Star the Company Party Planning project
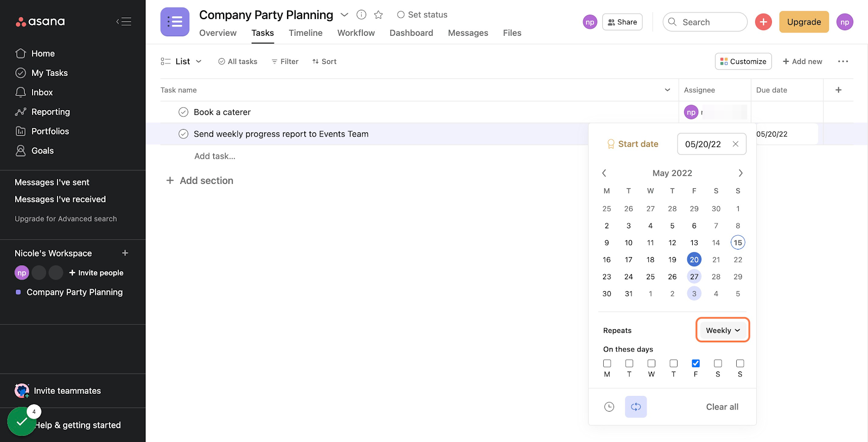 pos(379,15)
